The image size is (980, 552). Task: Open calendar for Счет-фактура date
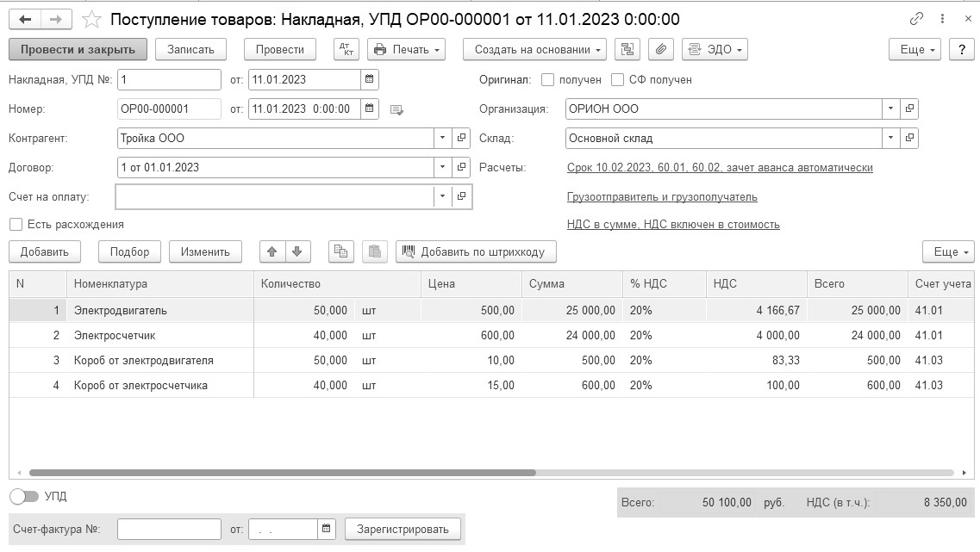point(327,529)
